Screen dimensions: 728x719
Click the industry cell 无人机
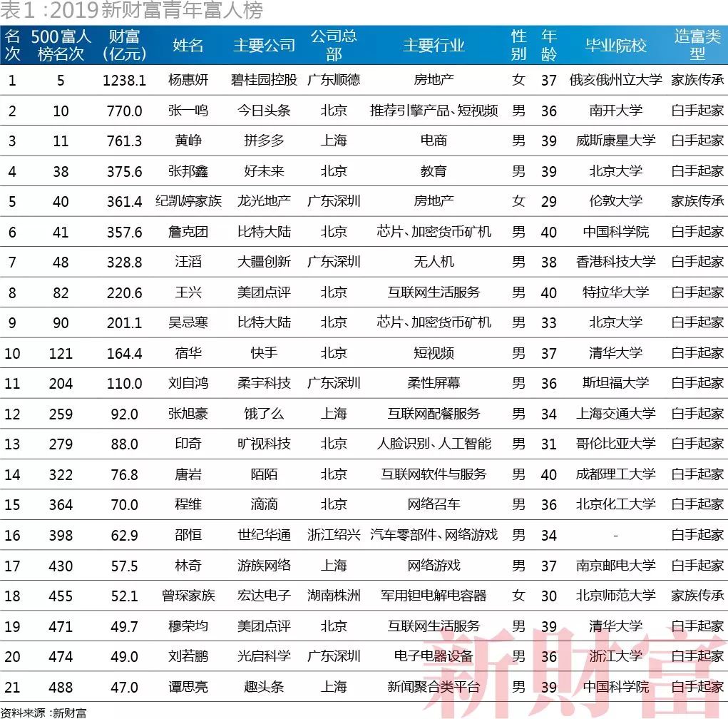tap(434, 262)
